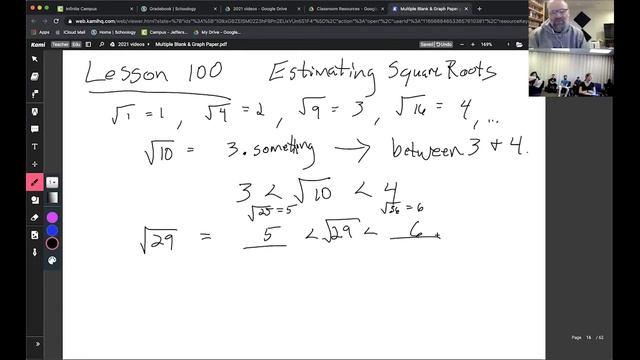The width and height of the screenshot is (640, 360).
Task: Select the Shapes tool
Action: (35, 200)
